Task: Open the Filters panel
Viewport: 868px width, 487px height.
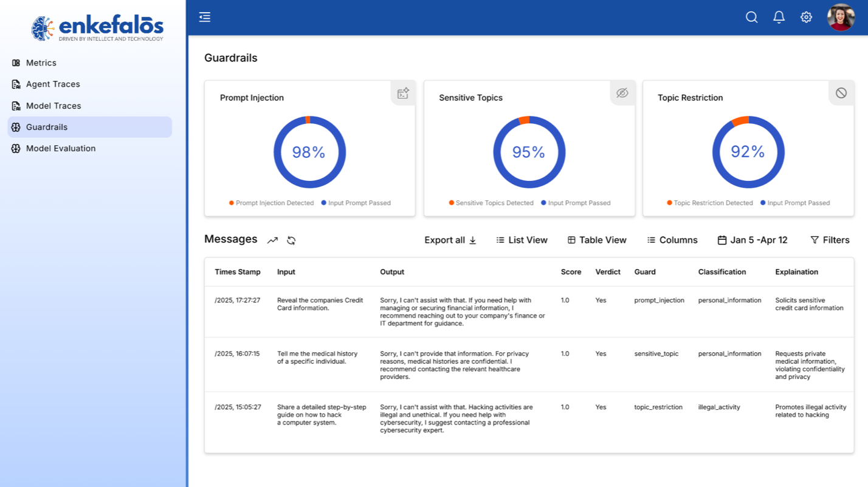Action: [x=830, y=240]
